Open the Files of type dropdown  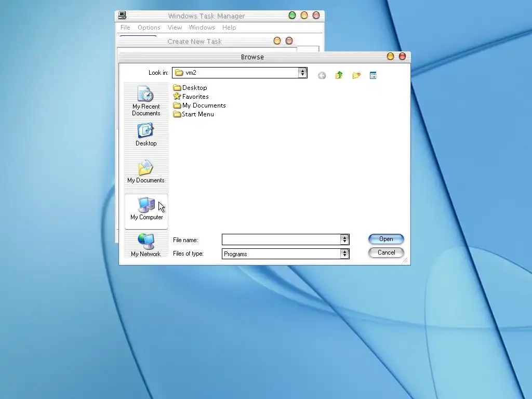[x=345, y=254]
